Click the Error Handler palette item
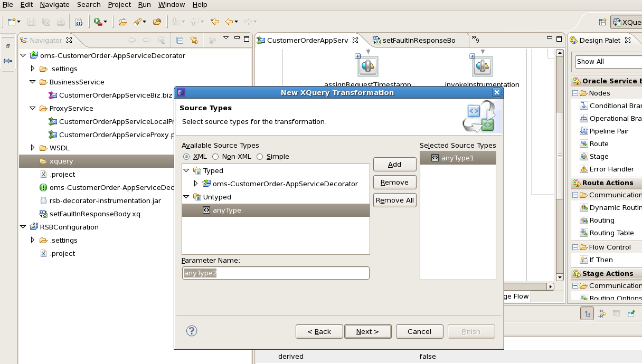642x364 pixels. point(607,169)
